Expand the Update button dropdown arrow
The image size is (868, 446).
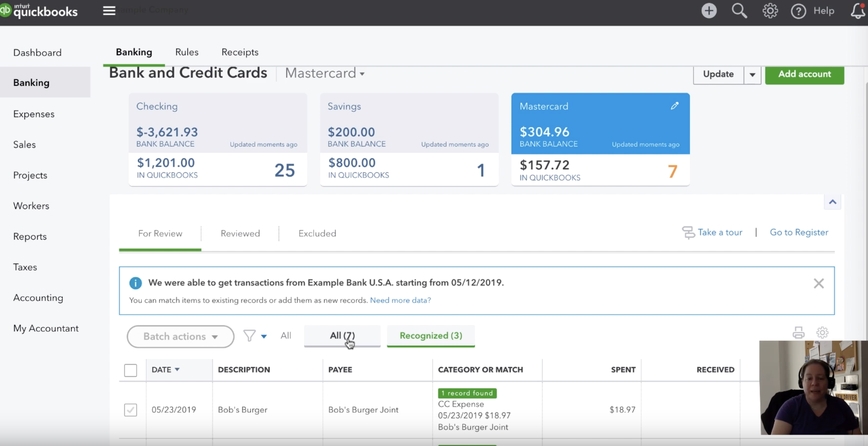[752, 74]
